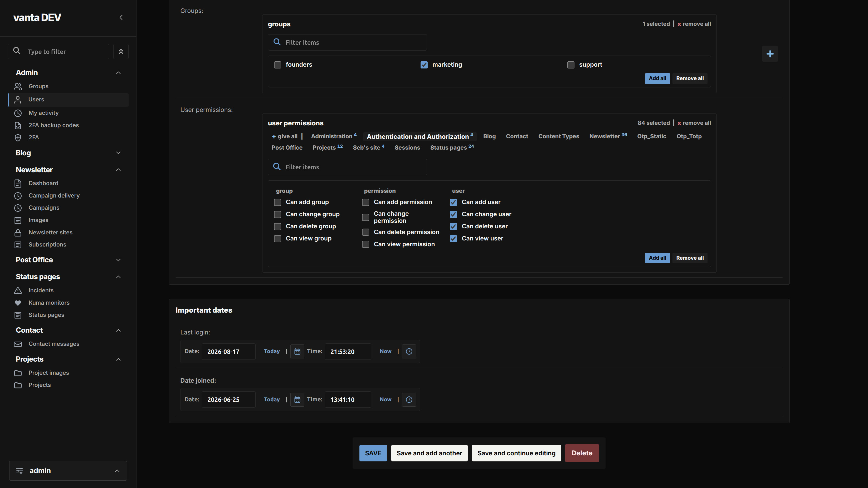Click the Dashboard document icon

tap(18, 183)
